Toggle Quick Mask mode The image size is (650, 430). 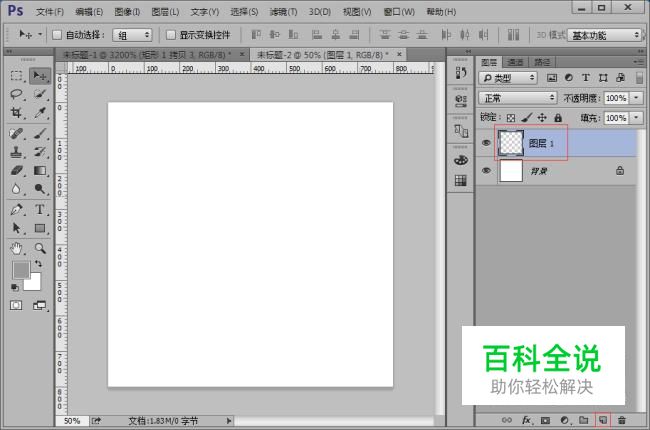click(x=16, y=306)
